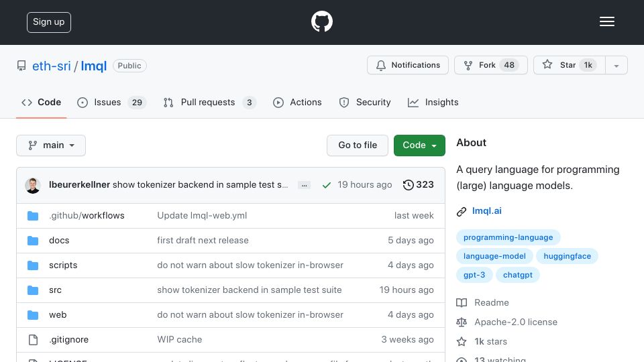Image resolution: width=644 pixels, height=362 pixels.
Task: Visit the lmql.ai website link
Action: pos(487,211)
